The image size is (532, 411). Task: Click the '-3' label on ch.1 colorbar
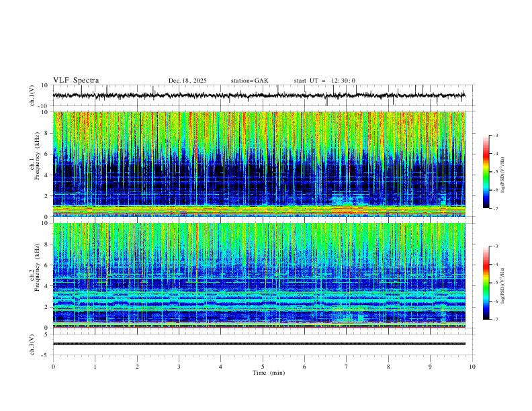click(x=496, y=135)
